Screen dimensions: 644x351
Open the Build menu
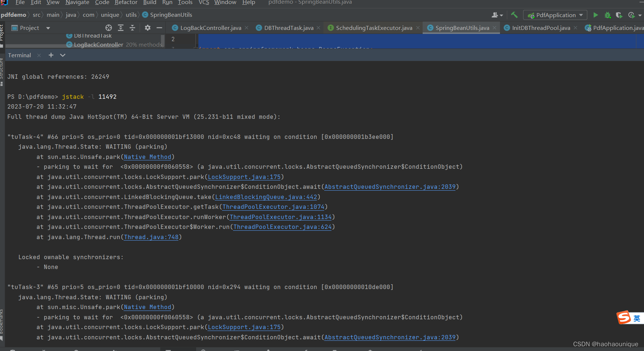click(x=150, y=3)
